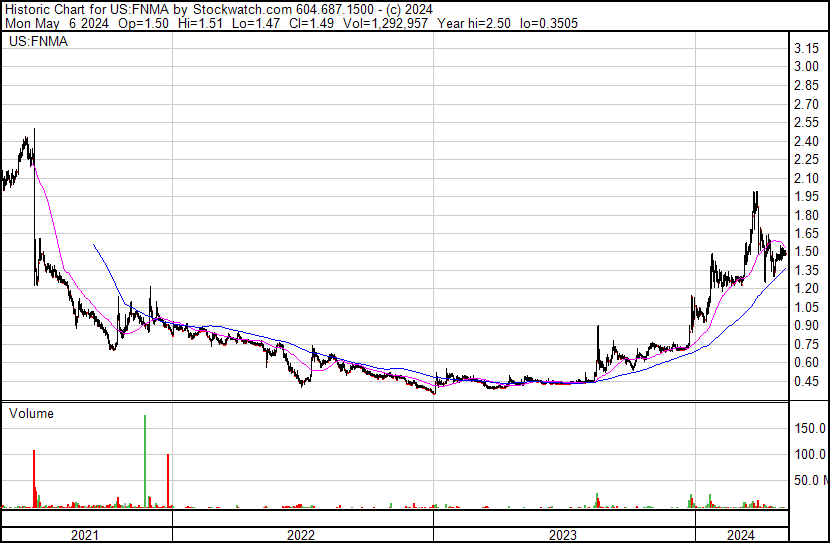The height and width of the screenshot is (543, 830).
Task: Click the year low 'lo=0.3505' text
Action: [x=549, y=23]
